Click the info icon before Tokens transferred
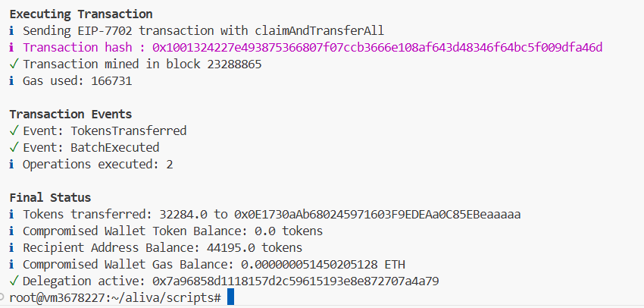Image resolution: width=644 pixels, height=308 pixels. [11, 215]
